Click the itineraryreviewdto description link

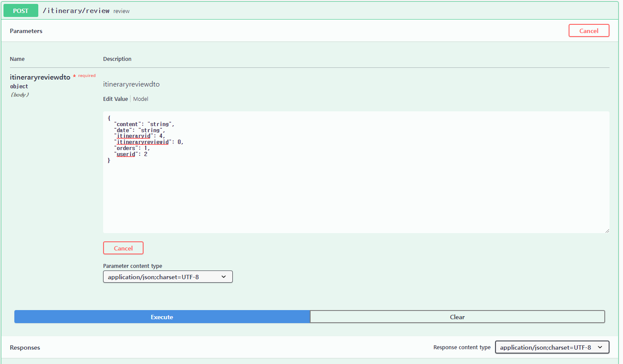tap(131, 84)
